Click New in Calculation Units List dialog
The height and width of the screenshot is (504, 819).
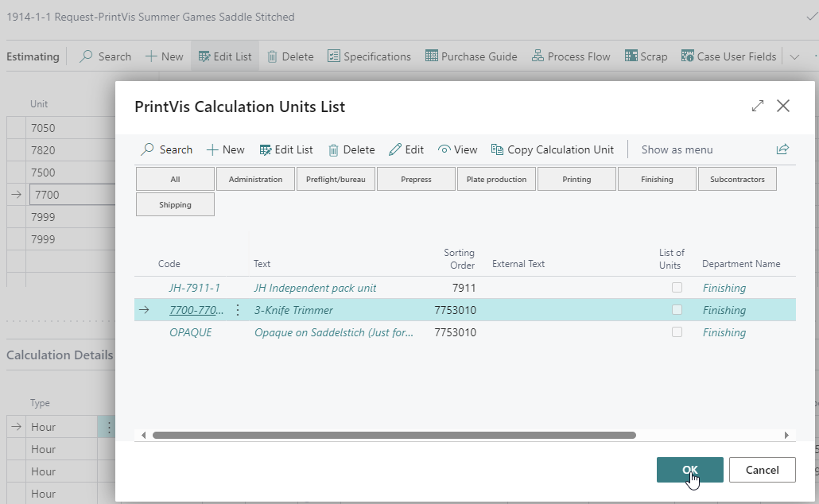point(225,150)
